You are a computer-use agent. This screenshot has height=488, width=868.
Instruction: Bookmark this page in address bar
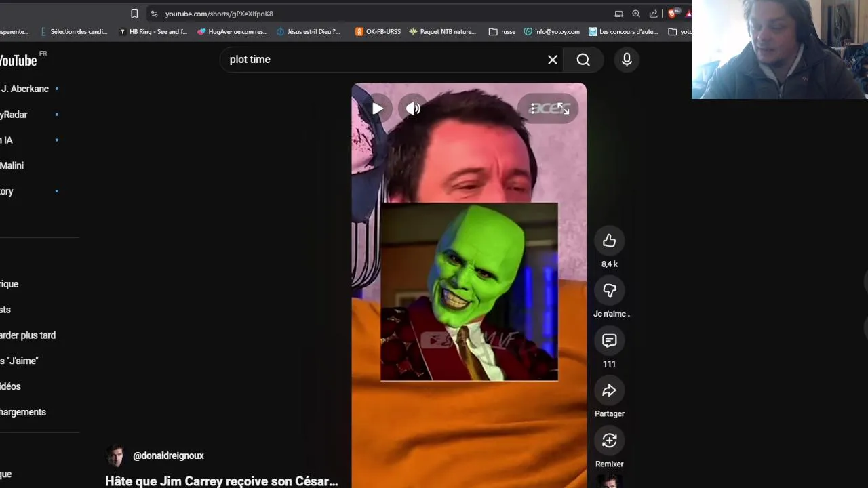click(134, 14)
